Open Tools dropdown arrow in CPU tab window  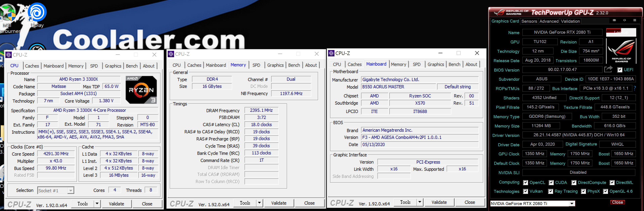click(97, 204)
